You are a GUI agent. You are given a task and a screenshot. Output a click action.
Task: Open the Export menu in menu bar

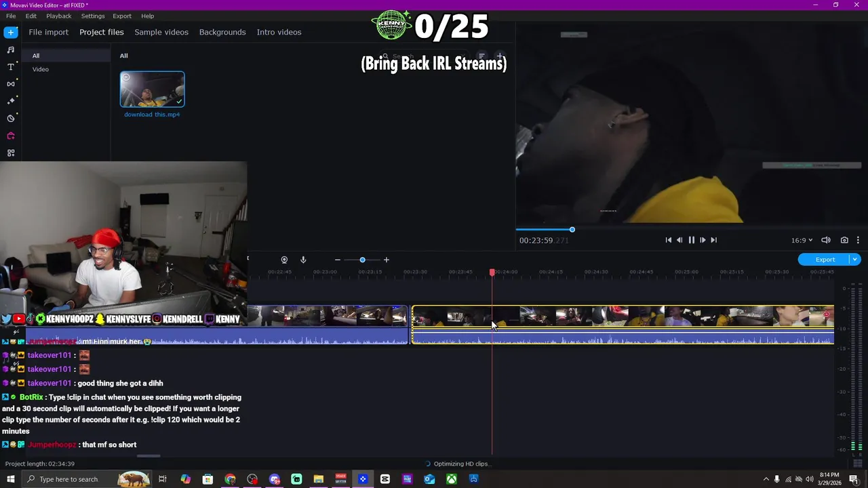(x=122, y=16)
